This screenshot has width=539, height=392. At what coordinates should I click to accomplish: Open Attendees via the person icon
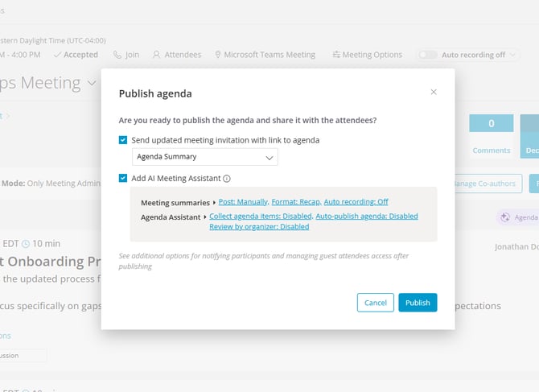156,55
